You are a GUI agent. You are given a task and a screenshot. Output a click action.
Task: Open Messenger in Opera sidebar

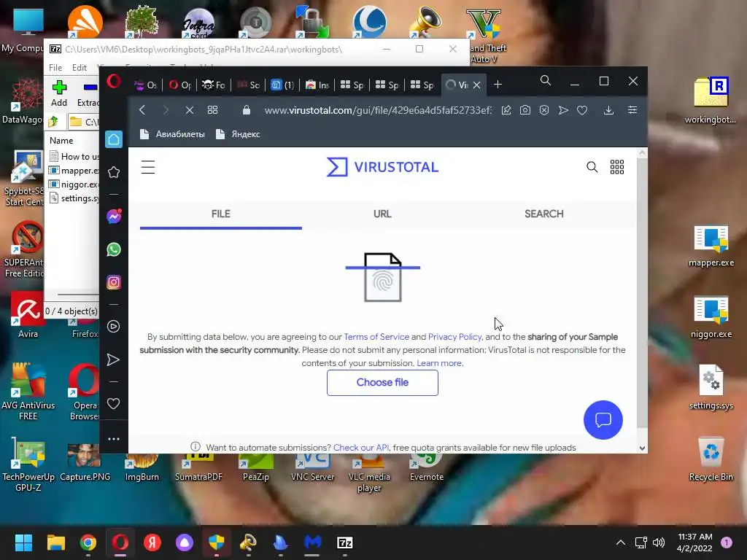click(x=114, y=217)
